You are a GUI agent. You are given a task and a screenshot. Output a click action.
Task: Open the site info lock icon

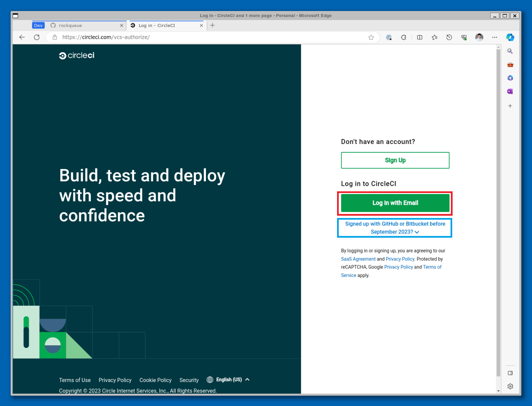[55, 37]
